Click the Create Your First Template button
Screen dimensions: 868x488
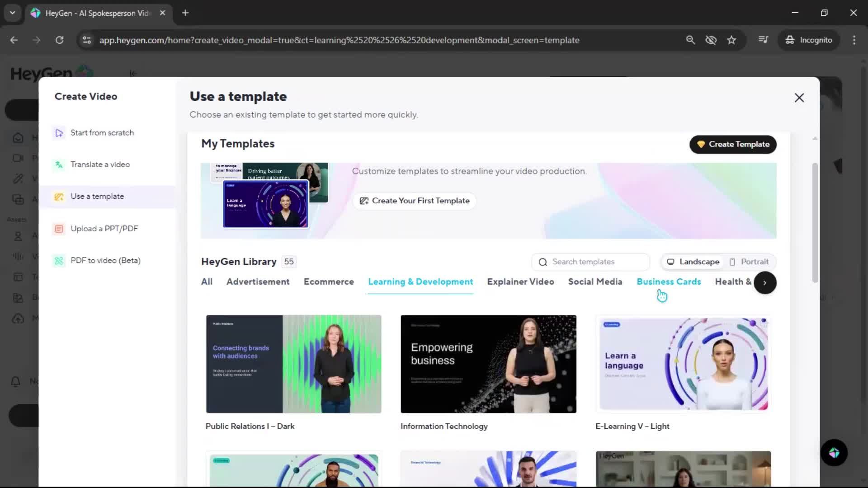click(414, 201)
